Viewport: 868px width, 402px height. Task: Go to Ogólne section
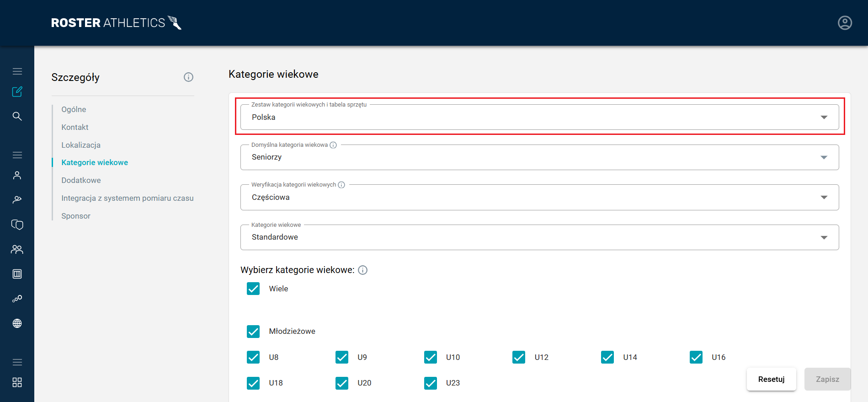point(74,109)
